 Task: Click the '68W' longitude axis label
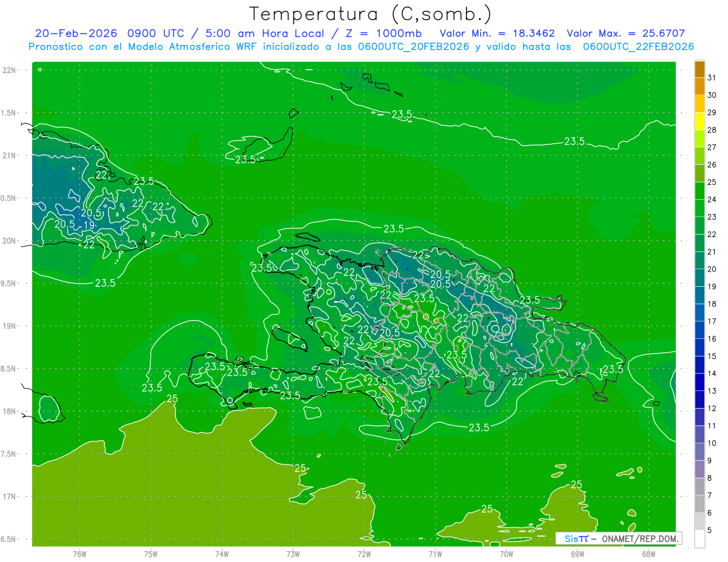[x=649, y=554]
